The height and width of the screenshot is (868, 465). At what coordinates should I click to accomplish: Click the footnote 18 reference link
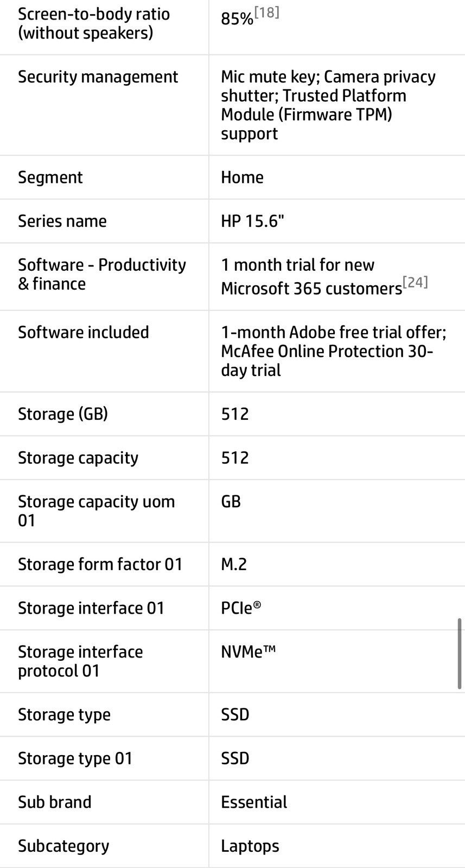click(x=267, y=12)
